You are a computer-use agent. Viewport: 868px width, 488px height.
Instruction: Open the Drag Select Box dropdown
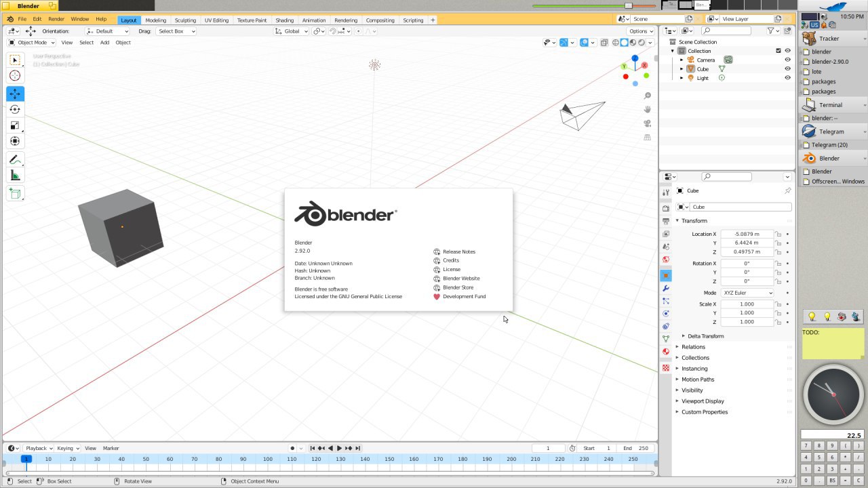[x=176, y=31]
